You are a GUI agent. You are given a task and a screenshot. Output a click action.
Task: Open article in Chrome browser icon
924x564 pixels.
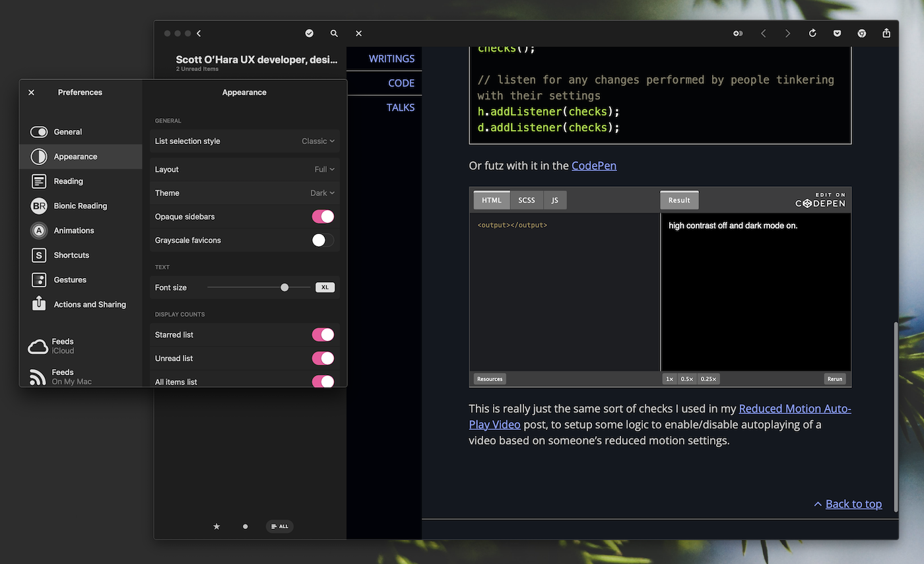[861, 34]
